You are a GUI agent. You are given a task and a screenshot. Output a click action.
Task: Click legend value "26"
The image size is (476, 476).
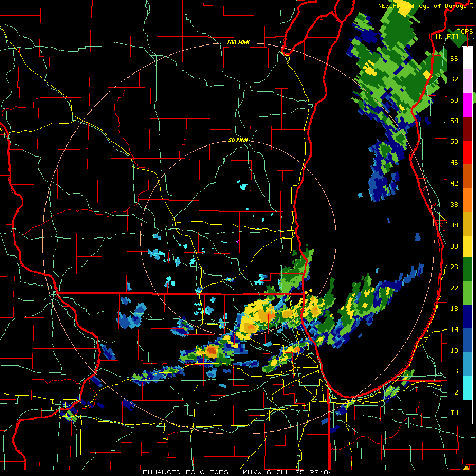point(454,267)
